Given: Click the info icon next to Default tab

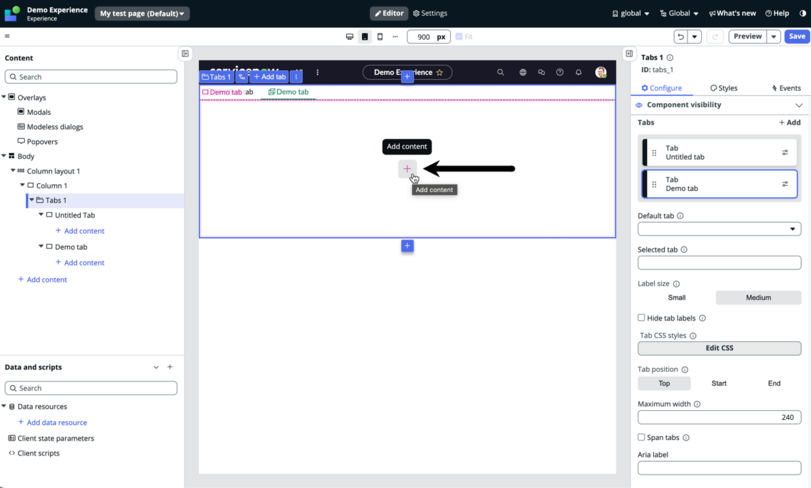Looking at the screenshot, I should pyautogui.click(x=680, y=216).
